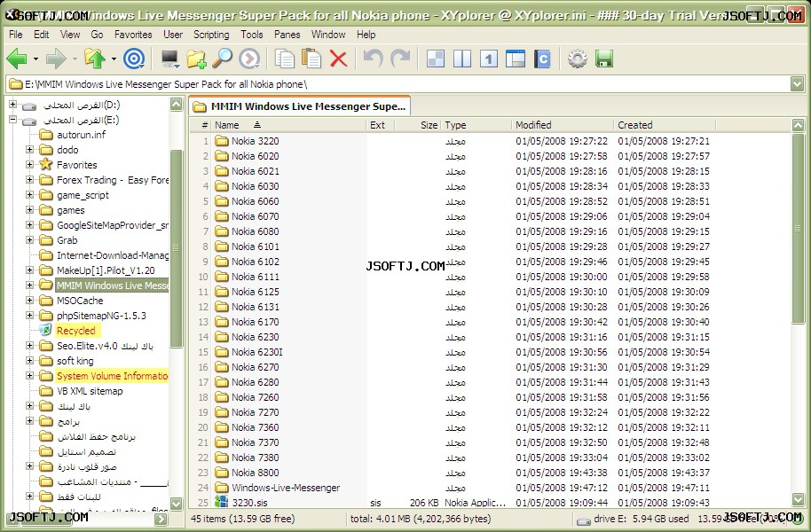
Task: Select the Recycled tree item
Action: 76,331
